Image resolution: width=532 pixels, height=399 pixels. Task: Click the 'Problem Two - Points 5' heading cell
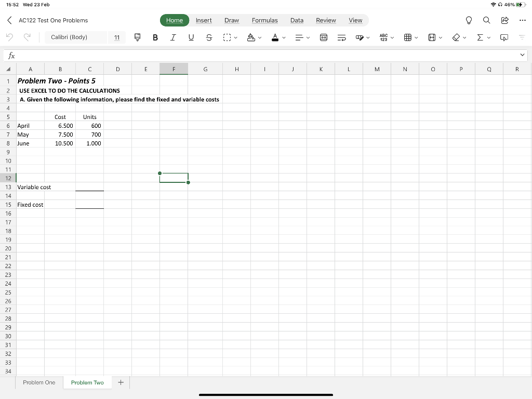click(57, 81)
